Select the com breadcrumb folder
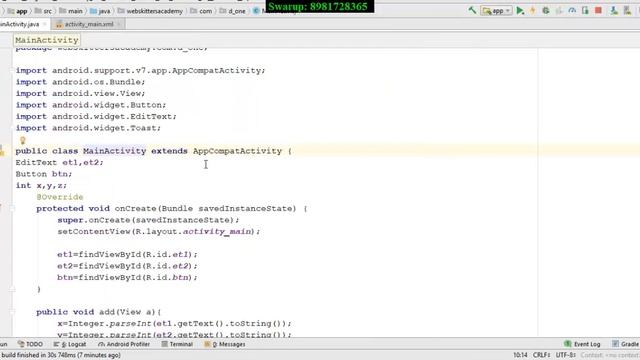 point(201,11)
